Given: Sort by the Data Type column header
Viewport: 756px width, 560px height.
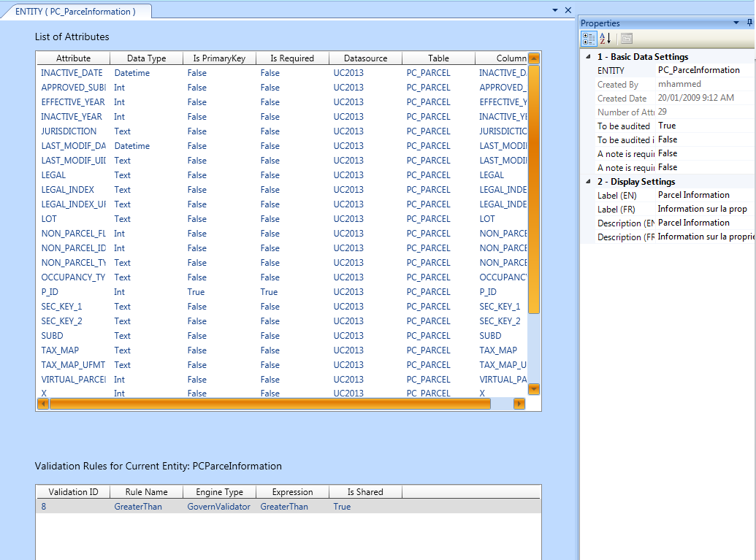Looking at the screenshot, I should 146,58.
